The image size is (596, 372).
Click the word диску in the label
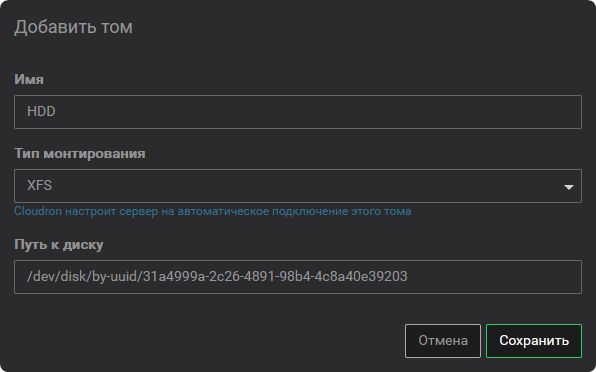83,244
